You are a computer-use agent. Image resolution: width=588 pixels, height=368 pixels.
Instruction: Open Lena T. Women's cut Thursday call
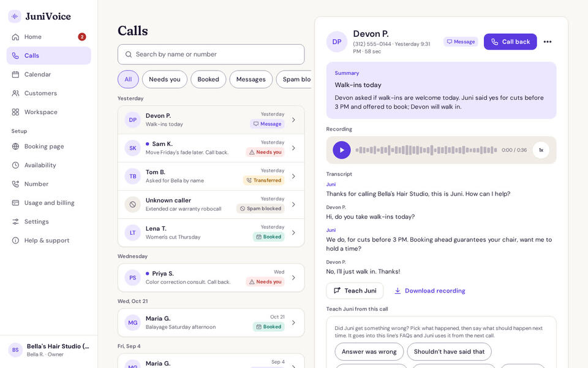[x=211, y=232]
